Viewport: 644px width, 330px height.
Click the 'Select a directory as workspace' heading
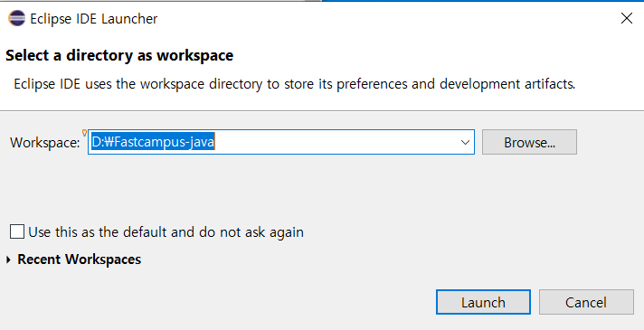119,55
